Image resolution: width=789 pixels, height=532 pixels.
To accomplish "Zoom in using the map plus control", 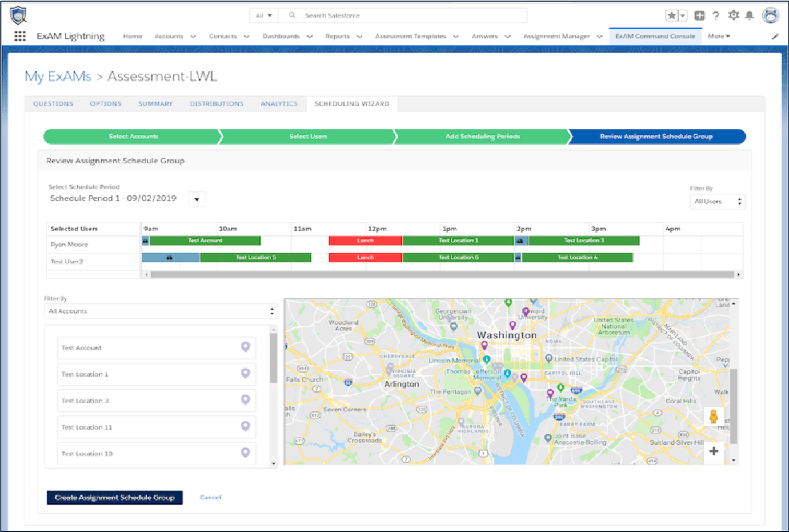I will 714,451.
